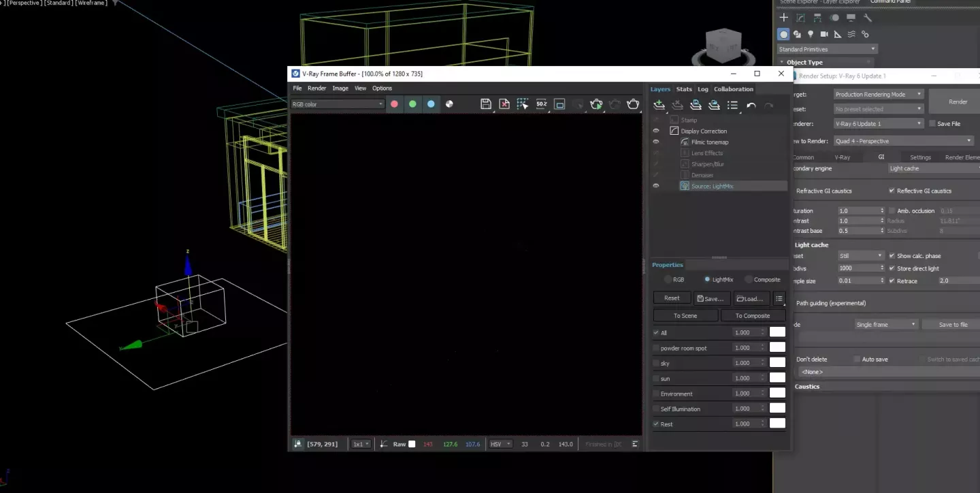Toggle visibility of Source: LightMix layer
The height and width of the screenshot is (493, 980).
click(x=656, y=186)
